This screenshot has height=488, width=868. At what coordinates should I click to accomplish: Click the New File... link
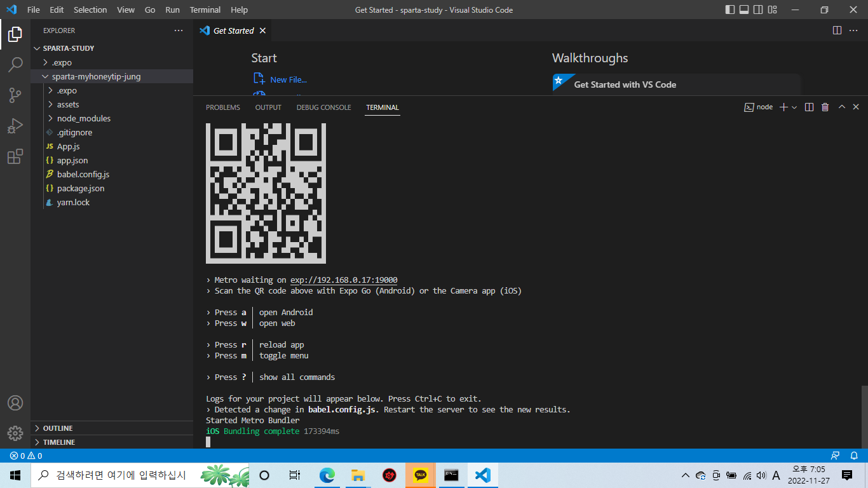pos(288,79)
